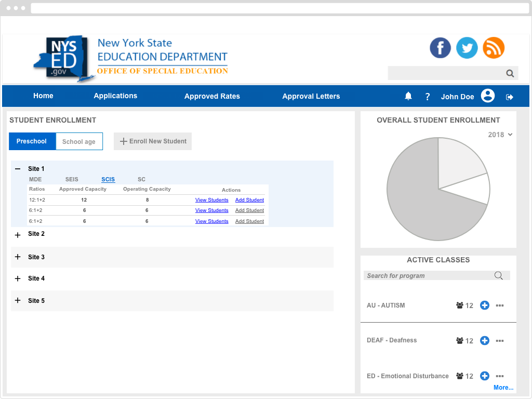Click View Students for 12:1+2 ratio

211,200
